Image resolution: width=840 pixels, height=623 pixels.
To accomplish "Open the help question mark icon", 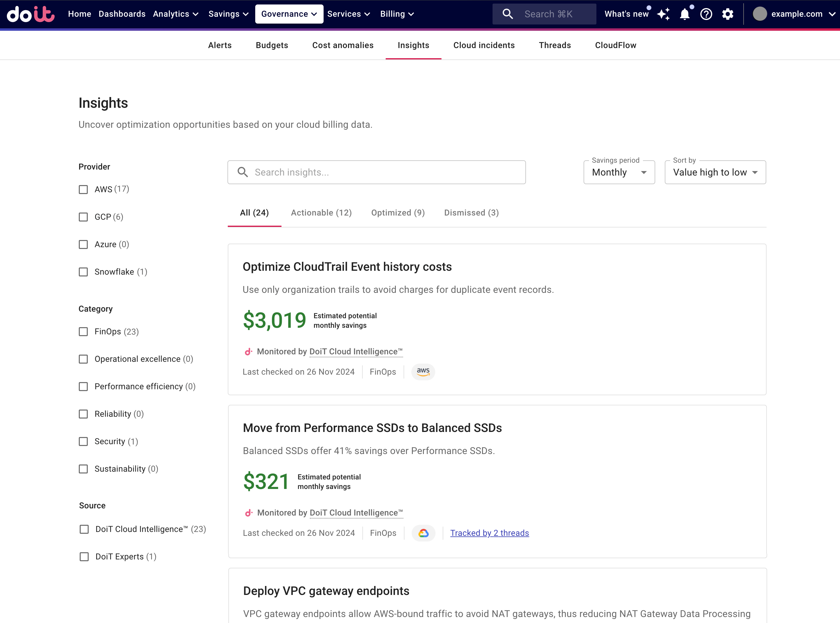I will point(706,14).
